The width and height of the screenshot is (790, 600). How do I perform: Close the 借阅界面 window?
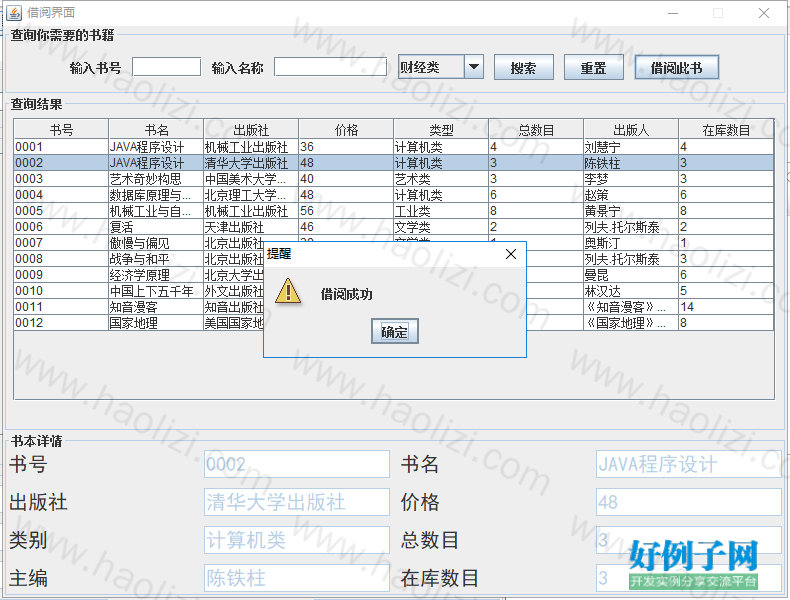(764, 13)
